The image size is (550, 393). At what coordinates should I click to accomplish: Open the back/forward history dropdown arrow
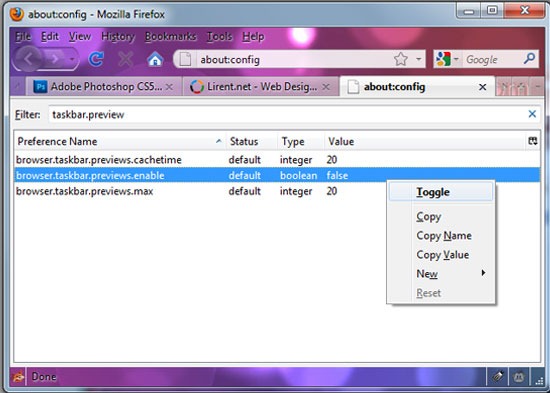click(72, 59)
